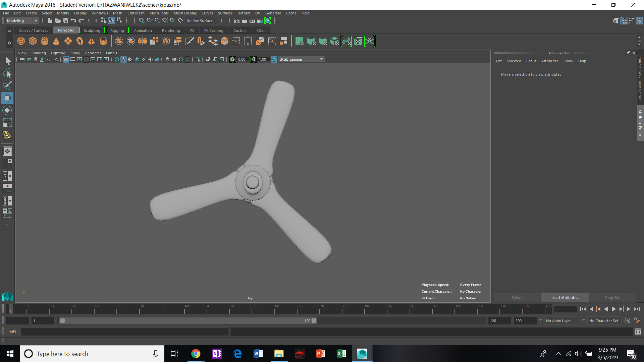Create a polygon torus from the shelf

[x=79, y=41]
